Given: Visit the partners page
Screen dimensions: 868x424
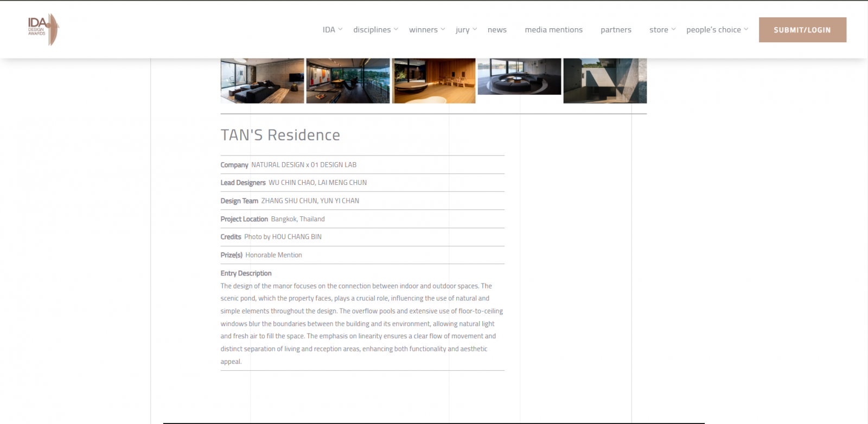Looking at the screenshot, I should click(616, 30).
